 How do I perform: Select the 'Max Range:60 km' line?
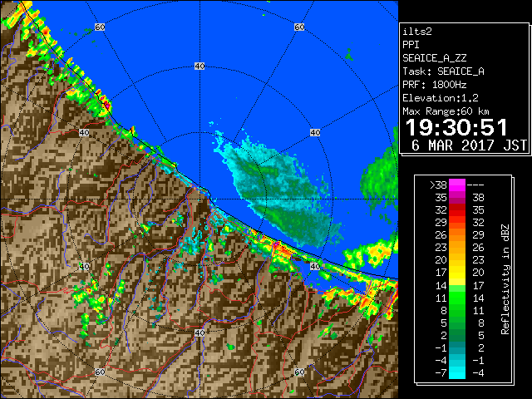pyautogui.click(x=446, y=111)
